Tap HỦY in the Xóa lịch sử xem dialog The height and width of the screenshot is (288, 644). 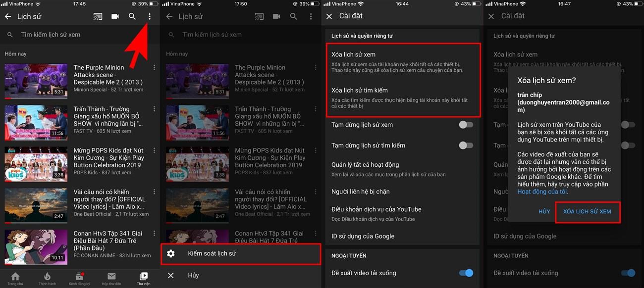544,211
